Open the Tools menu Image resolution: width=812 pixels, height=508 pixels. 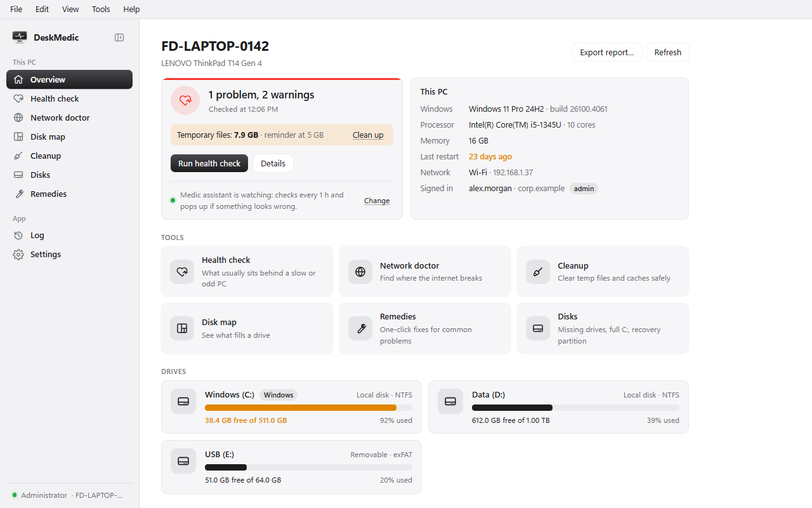[101, 9]
